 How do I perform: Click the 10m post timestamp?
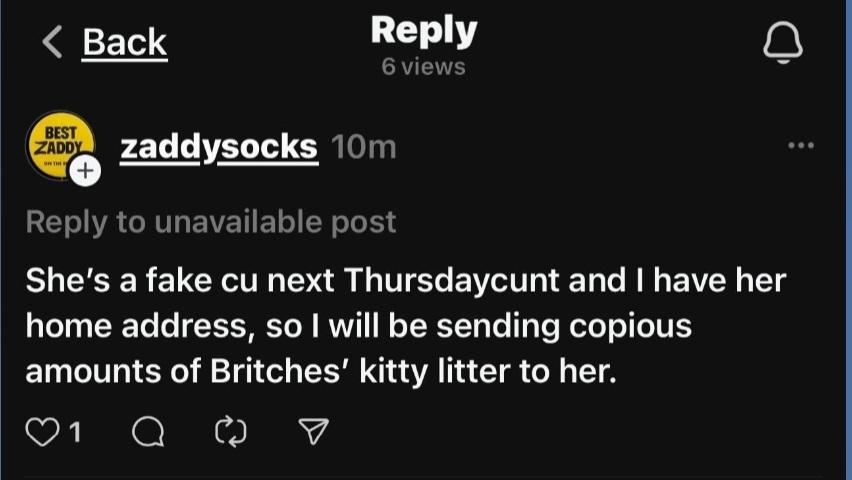point(363,147)
